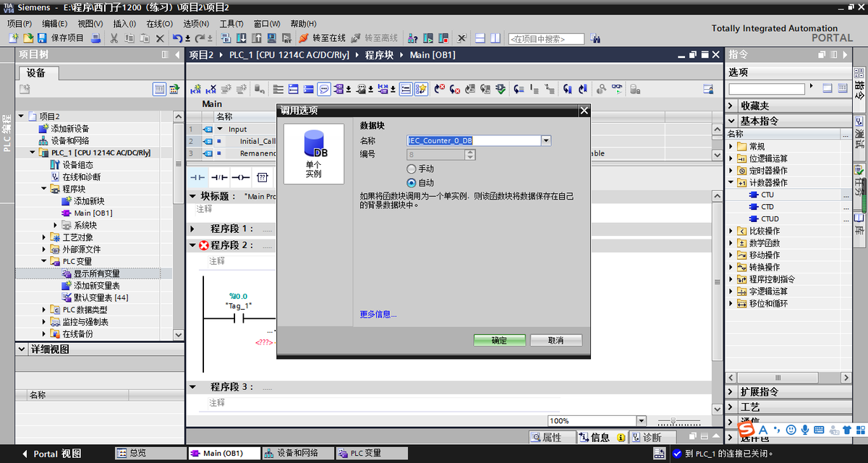The image size is (868, 463).
Task: Click the zoom slider below the editor
Action: [x=673, y=420]
